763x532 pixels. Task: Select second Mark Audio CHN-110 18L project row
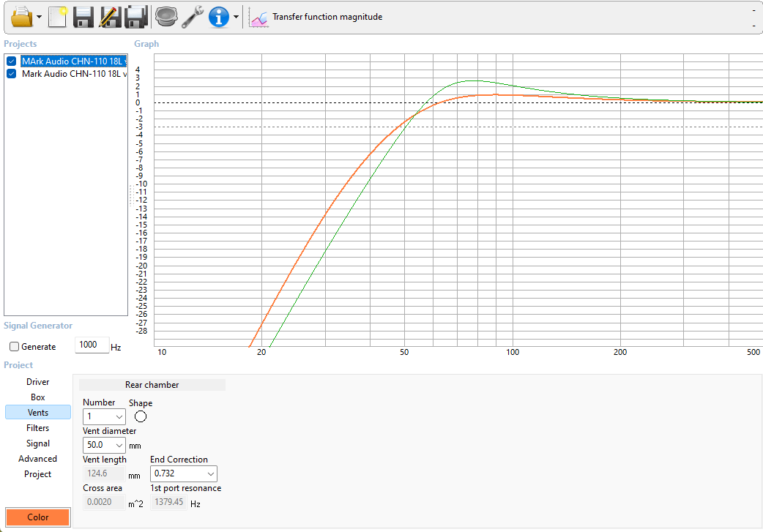[x=74, y=74]
